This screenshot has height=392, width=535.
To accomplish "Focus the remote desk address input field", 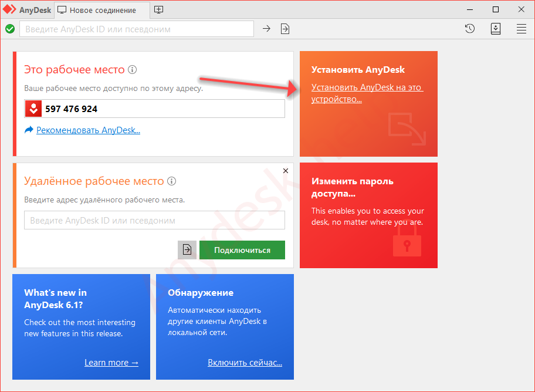I will pyautogui.click(x=154, y=220).
